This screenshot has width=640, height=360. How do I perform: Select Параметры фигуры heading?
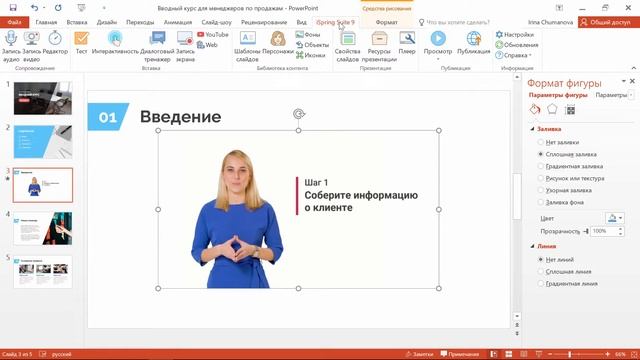(x=558, y=95)
